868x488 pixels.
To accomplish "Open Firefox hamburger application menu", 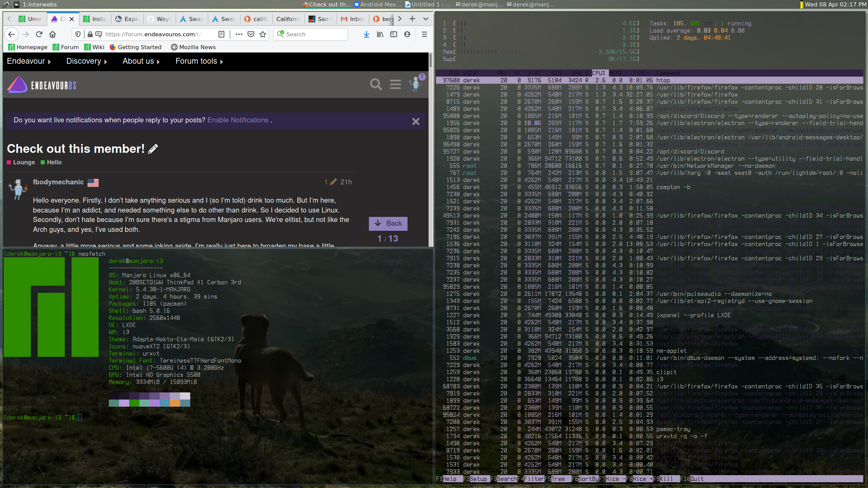I will pos(424,34).
